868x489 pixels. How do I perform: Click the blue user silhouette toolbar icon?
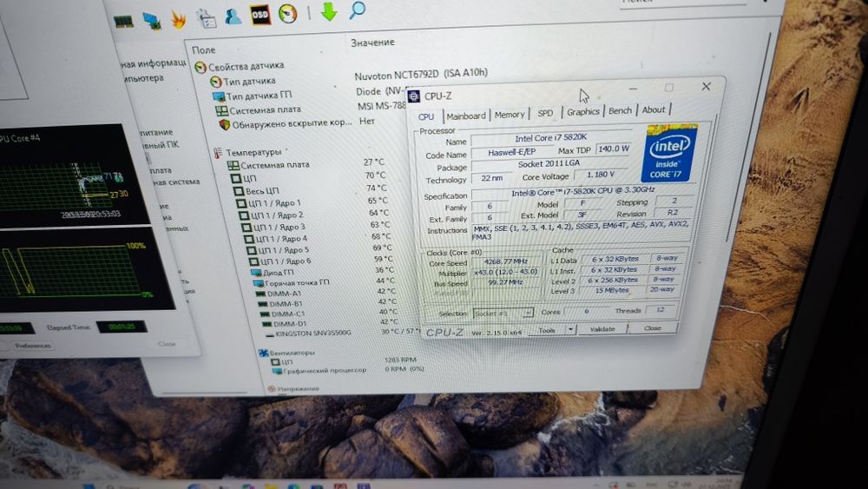[x=233, y=16]
